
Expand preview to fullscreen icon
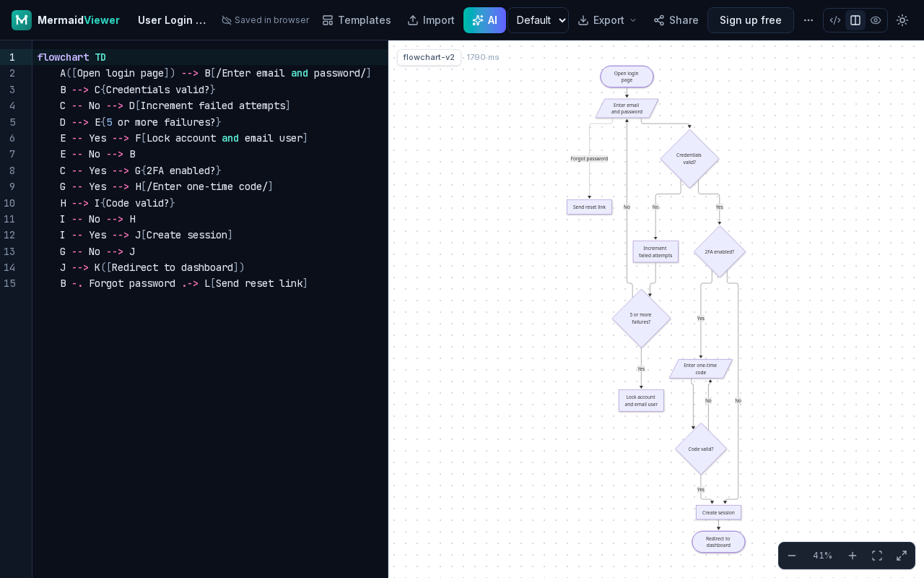point(902,556)
